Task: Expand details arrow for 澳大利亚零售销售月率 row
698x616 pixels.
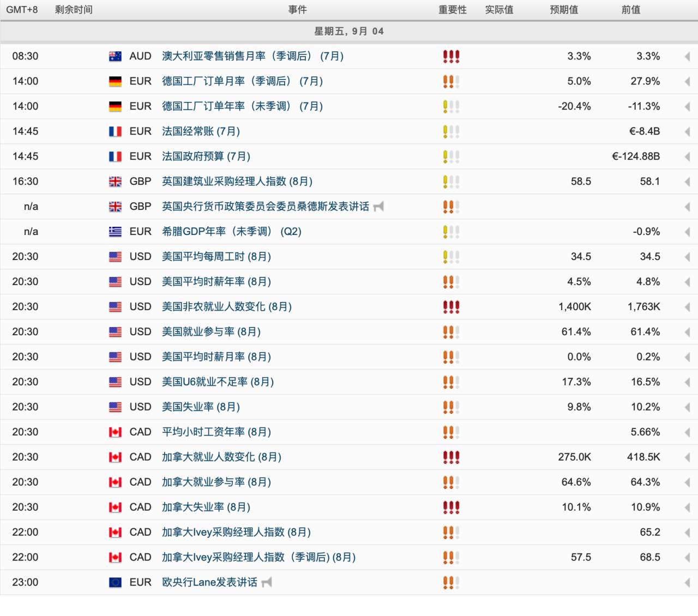Action: coord(687,57)
